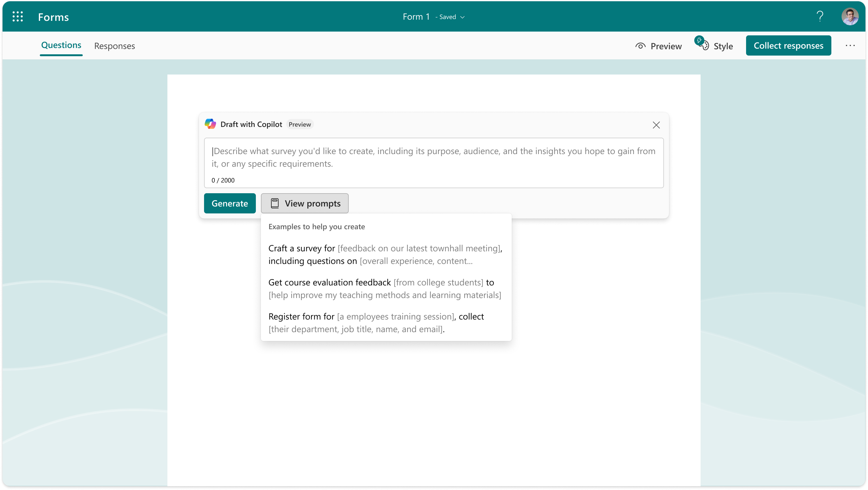Click the View prompts clipboard icon
868x490 pixels.
pyautogui.click(x=275, y=203)
